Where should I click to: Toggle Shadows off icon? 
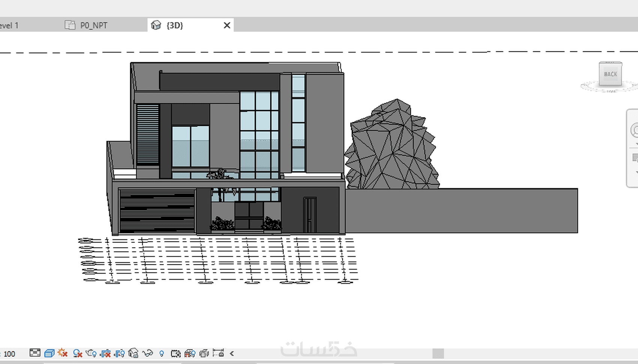[x=77, y=353]
